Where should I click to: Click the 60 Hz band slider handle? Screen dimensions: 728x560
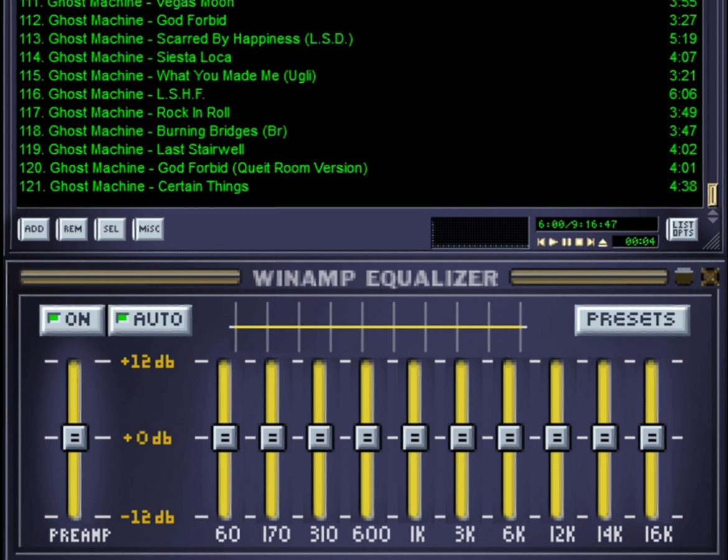click(x=225, y=437)
